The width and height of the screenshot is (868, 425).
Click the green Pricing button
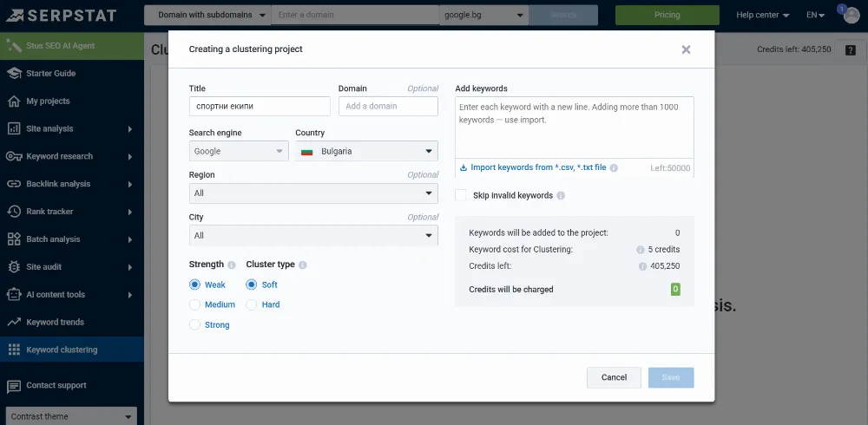tap(667, 15)
